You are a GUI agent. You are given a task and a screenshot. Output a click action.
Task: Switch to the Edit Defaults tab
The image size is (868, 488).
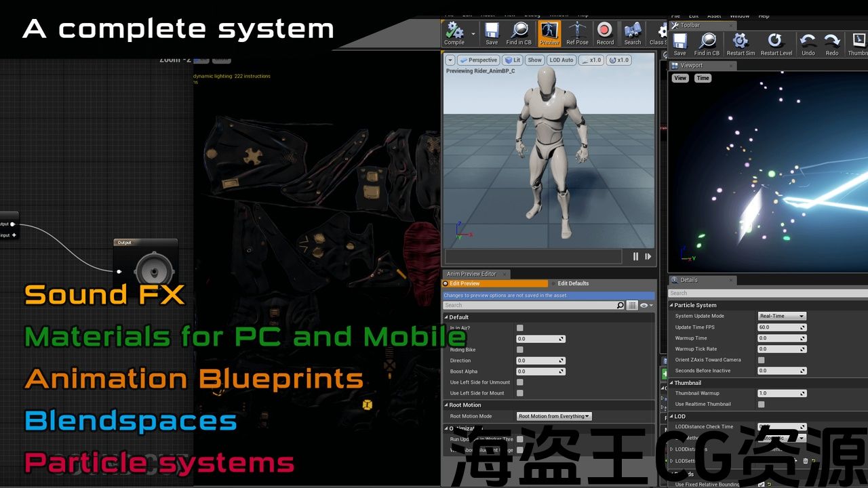tap(573, 283)
